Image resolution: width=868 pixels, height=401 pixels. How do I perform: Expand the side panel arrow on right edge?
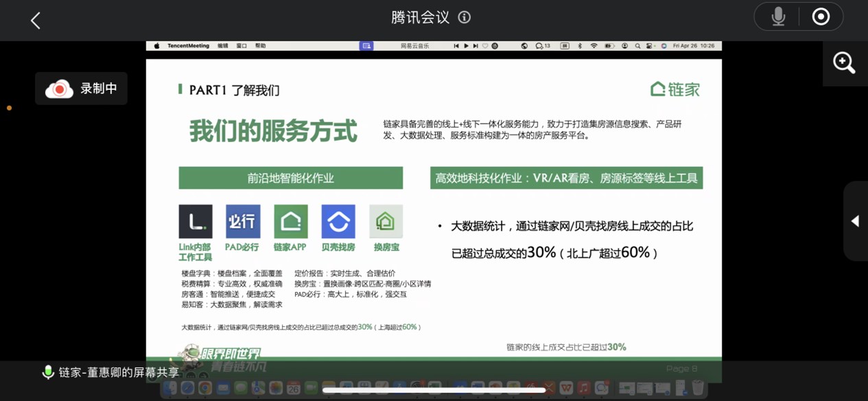(x=855, y=221)
